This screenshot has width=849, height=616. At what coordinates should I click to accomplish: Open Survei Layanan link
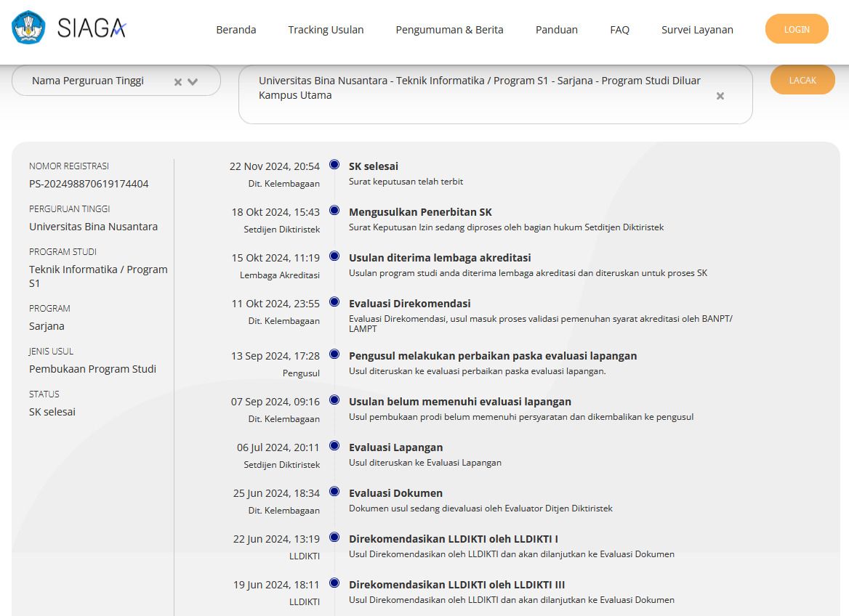pyautogui.click(x=697, y=30)
